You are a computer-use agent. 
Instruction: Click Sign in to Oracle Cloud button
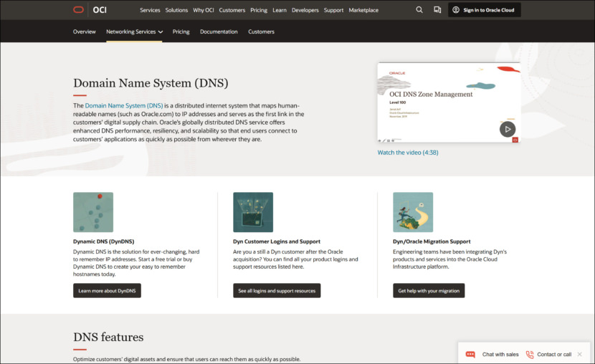[x=484, y=10]
